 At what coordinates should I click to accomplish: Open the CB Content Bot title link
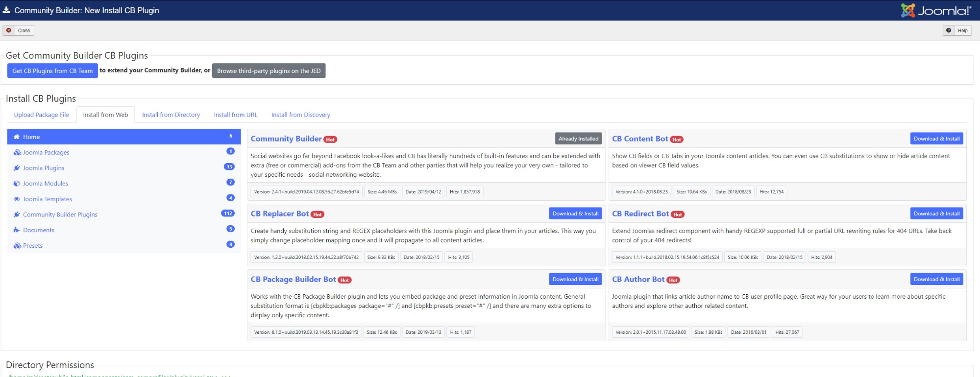(x=640, y=139)
